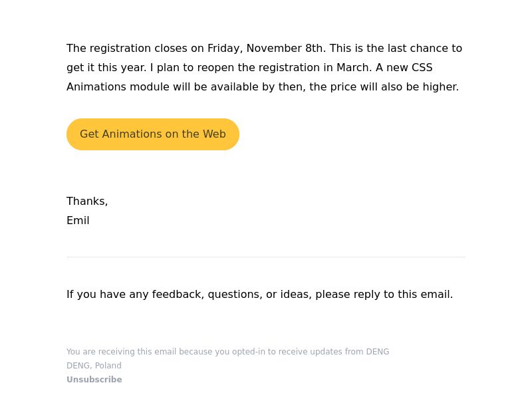Click the Emil signature
This screenshot has height=407, width=532.
[x=78, y=221]
